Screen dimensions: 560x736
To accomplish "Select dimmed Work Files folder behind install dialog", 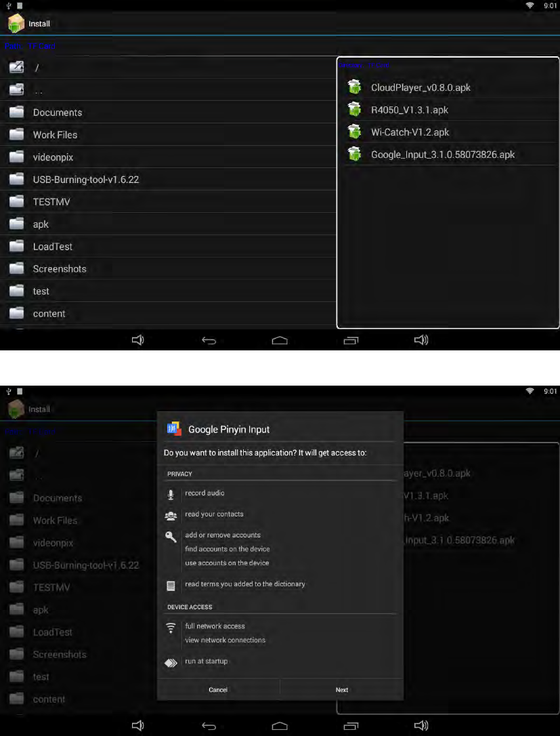I will pos(79,520).
